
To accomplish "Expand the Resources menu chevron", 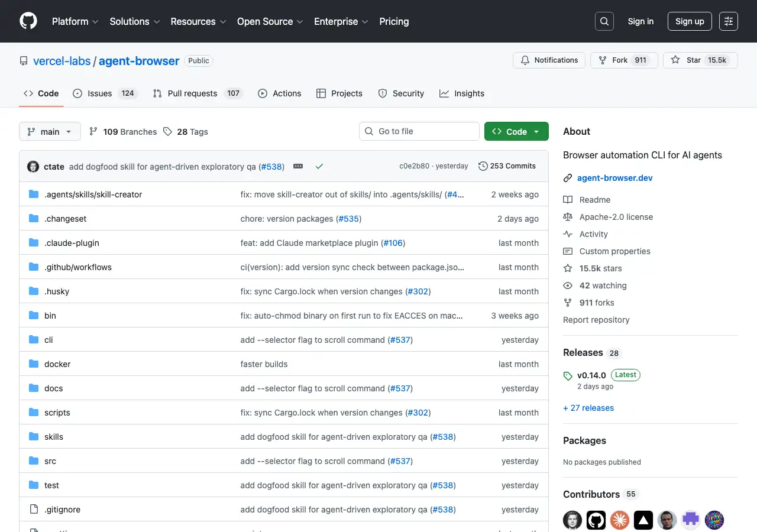I will pyautogui.click(x=224, y=22).
